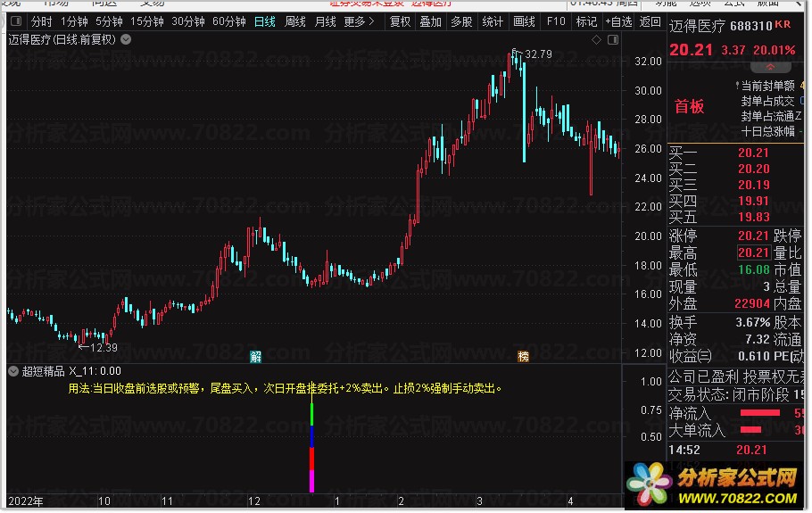Select the 买四 price 19.91
812x513 pixels.
pyautogui.click(x=753, y=201)
